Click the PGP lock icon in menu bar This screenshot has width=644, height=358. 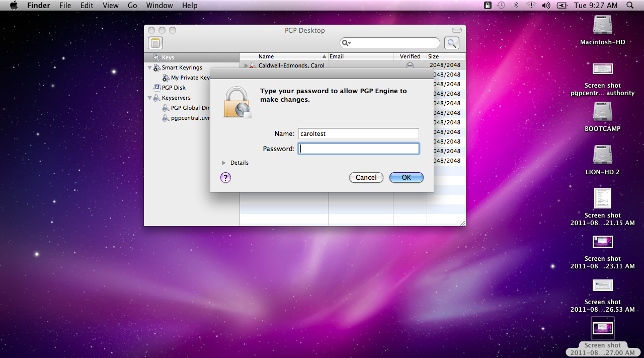coord(488,6)
